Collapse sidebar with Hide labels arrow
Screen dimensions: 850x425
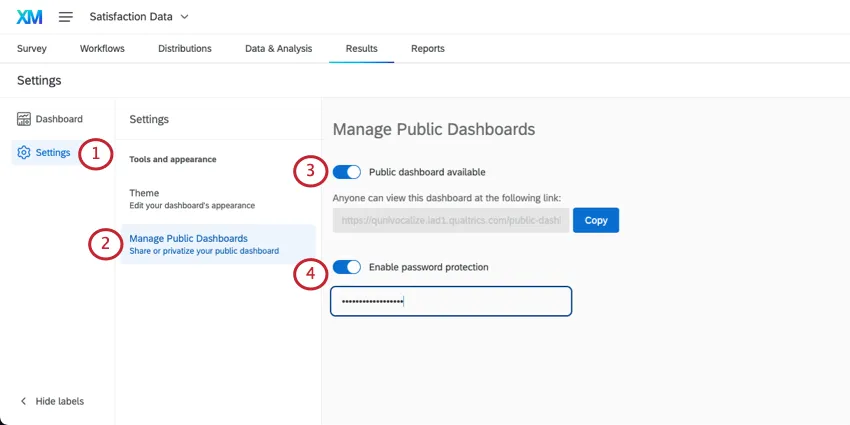[23, 401]
